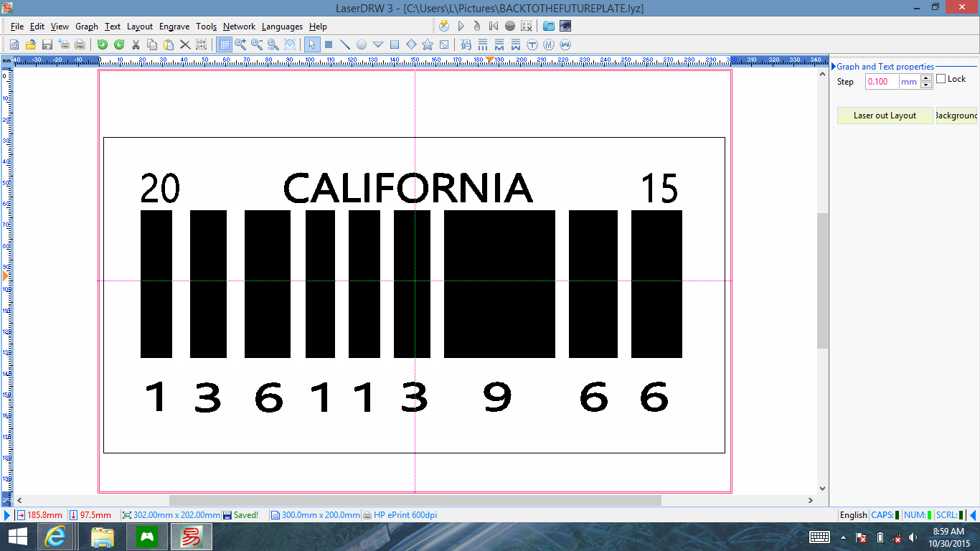Click the Step value input field
The image size is (980, 551).
click(882, 82)
